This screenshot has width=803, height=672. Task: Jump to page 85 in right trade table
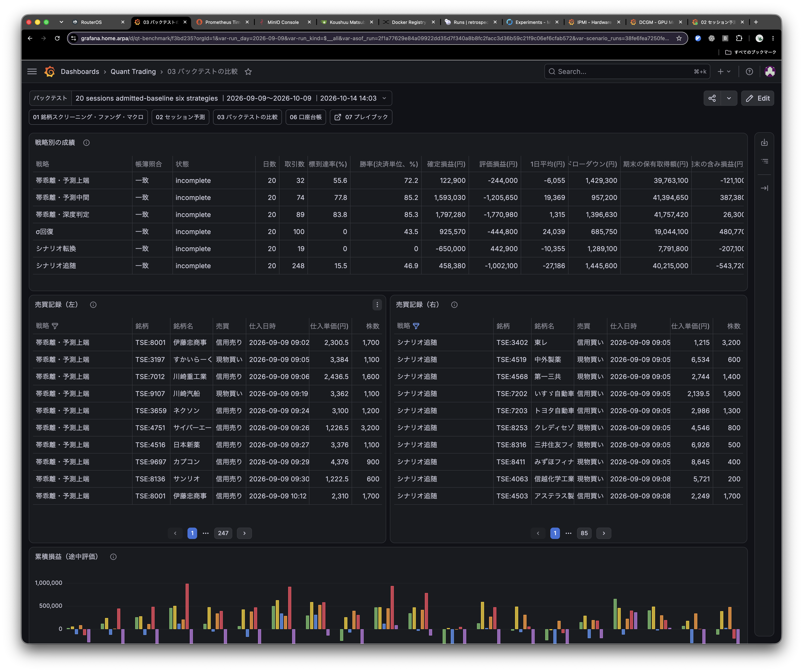click(584, 533)
